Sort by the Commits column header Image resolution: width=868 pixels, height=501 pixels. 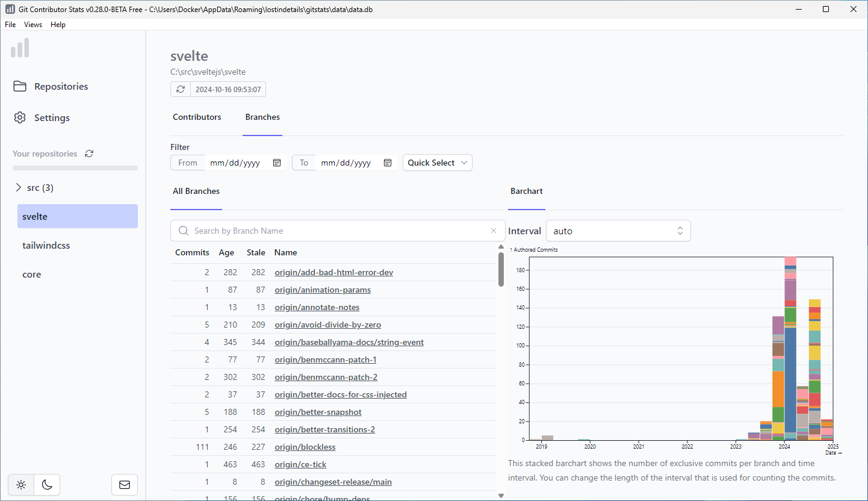[x=192, y=252]
